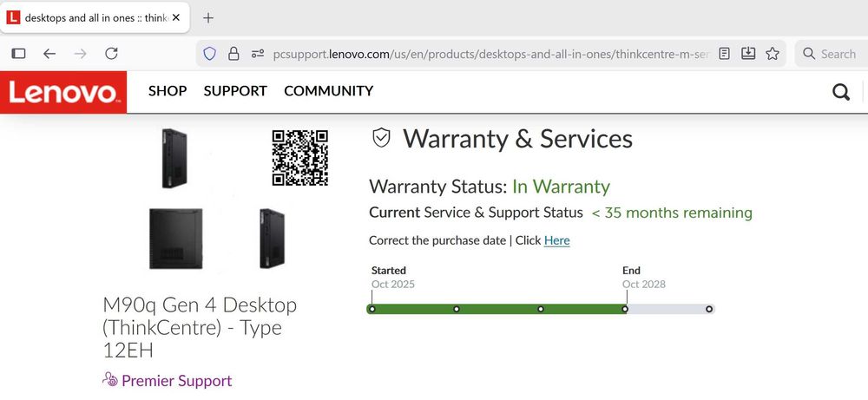Click the Premier Support icon

point(110,379)
